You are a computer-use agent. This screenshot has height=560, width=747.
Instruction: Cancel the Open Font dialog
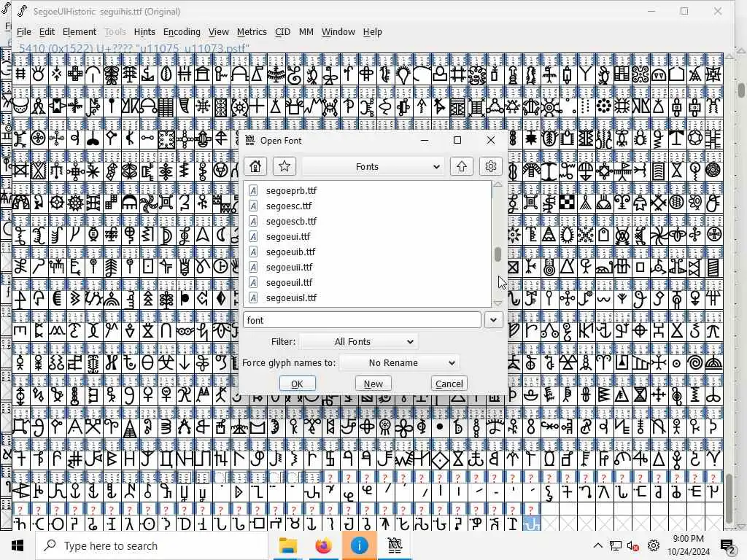click(x=449, y=384)
